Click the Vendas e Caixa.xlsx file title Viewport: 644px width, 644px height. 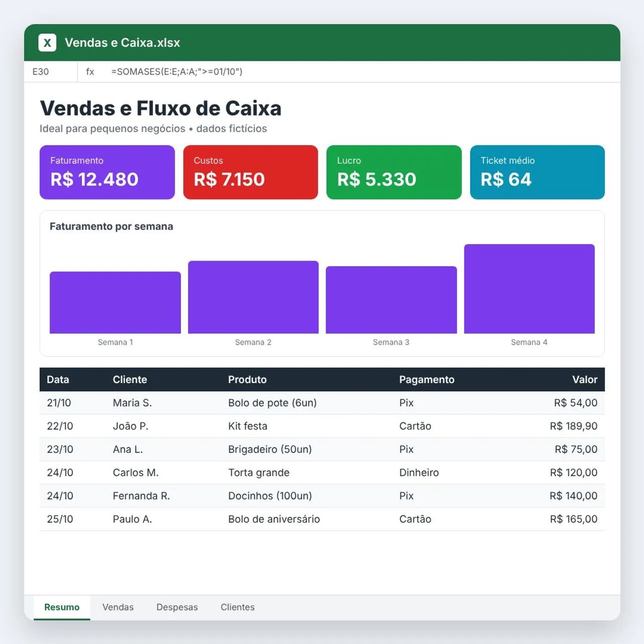point(122,43)
